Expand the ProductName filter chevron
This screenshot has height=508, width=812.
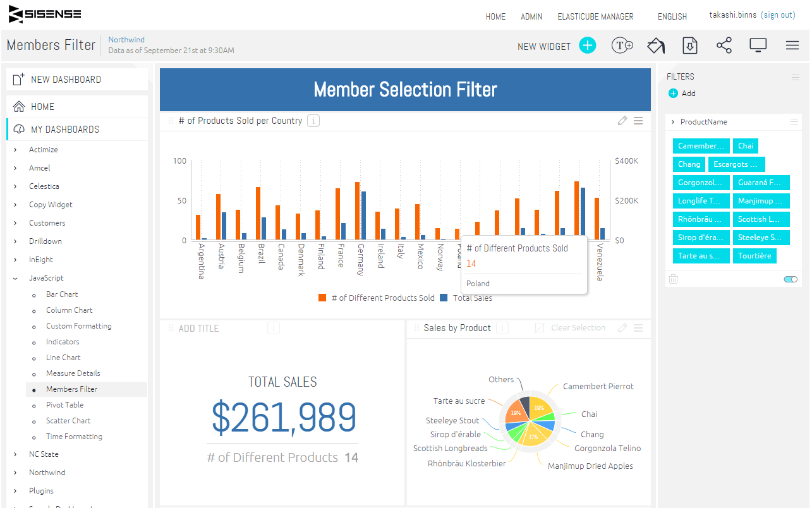[x=673, y=122]
